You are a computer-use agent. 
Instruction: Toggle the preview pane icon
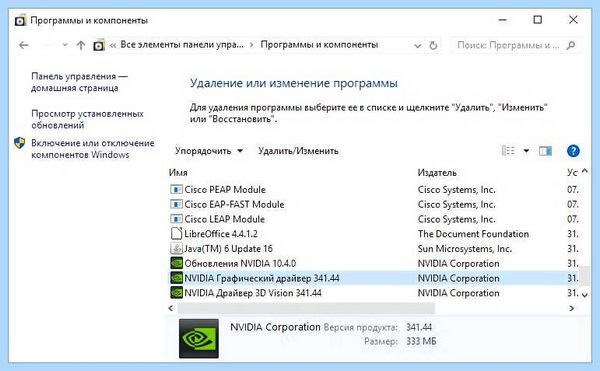545,151
